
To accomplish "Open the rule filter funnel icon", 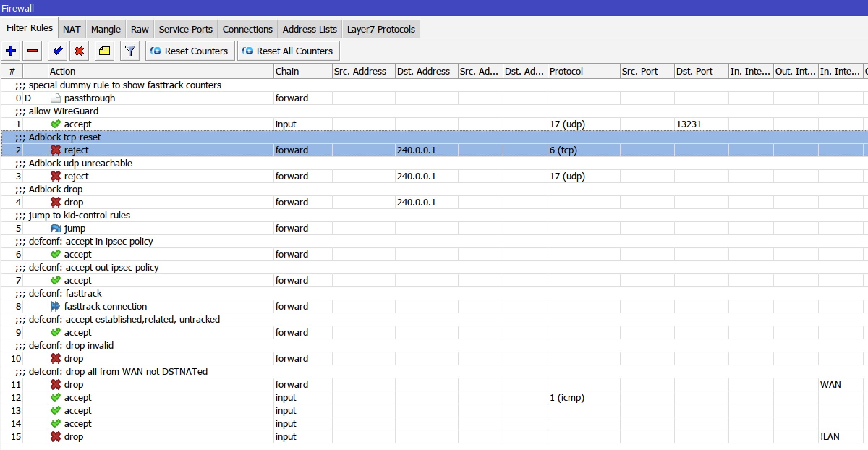I will [129, 51].
